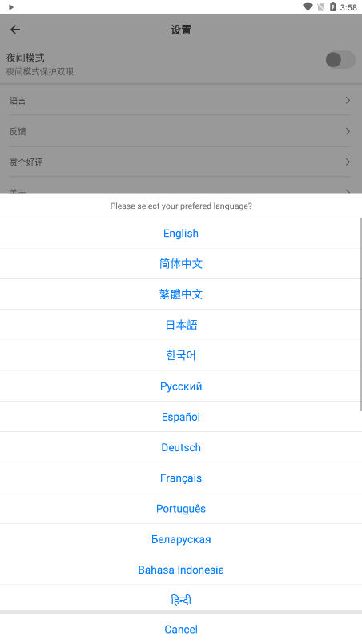Cancel the language selection sheet
This screenshot has height=644, width=362.
click(x=181, y=630)
